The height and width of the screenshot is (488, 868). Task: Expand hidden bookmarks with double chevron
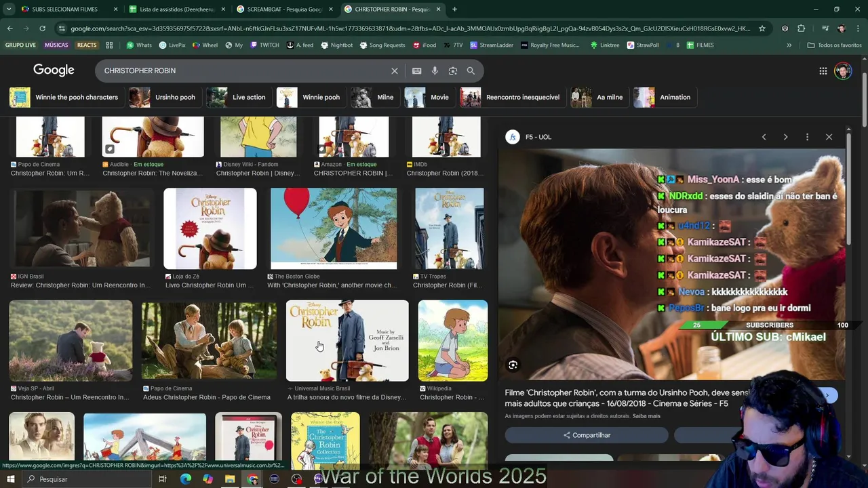click(789, 45)
